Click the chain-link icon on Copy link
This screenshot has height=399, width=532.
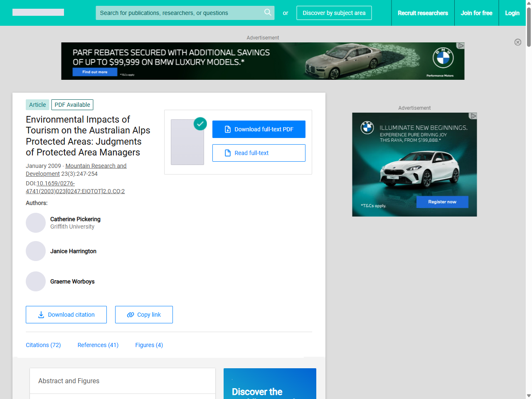point(130,315)
